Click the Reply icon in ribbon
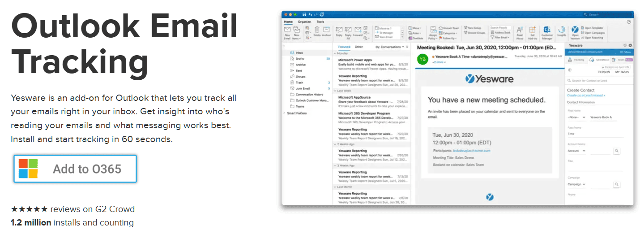Viewport: 644px width, 234px height. coord(339,31)
